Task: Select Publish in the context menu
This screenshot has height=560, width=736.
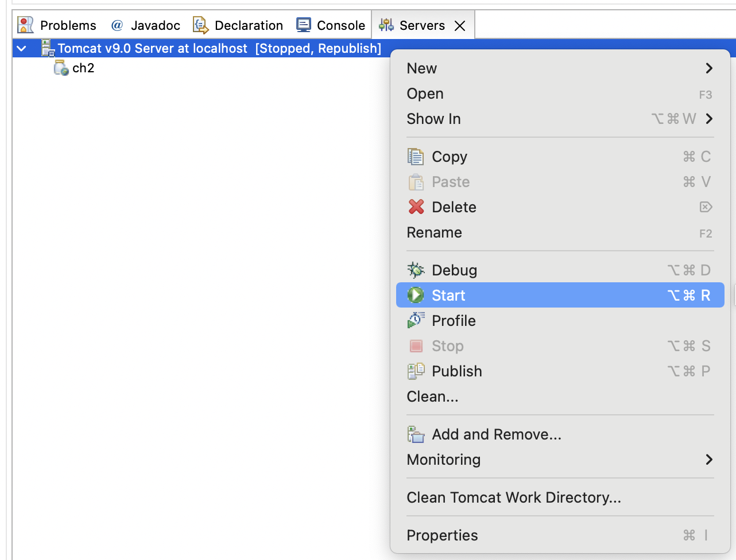Action: (560, 371)
